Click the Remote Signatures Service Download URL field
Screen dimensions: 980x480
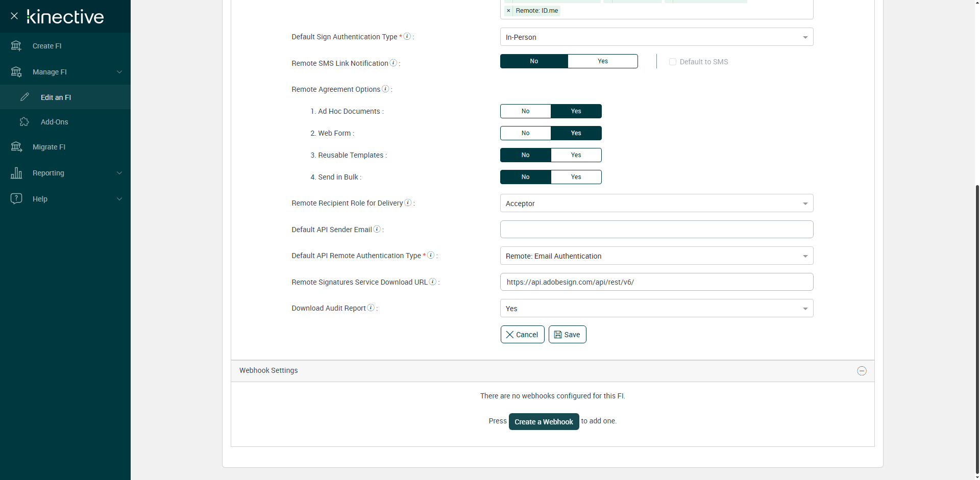tap(656, 282)
